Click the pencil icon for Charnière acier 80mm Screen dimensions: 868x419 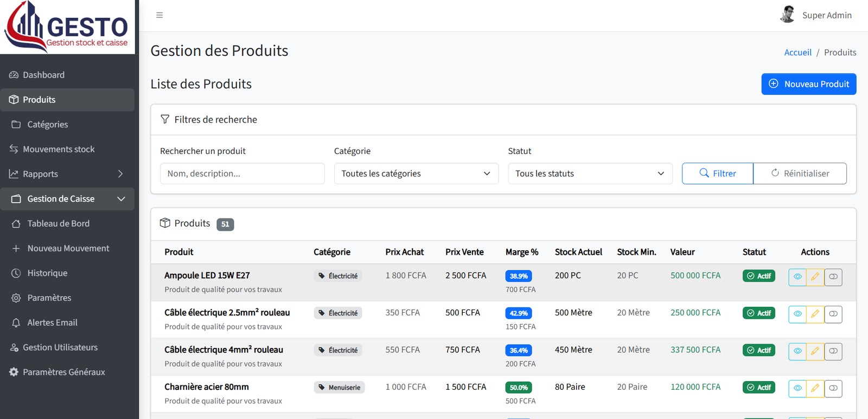pyautogui.click(x=815, y=388)
